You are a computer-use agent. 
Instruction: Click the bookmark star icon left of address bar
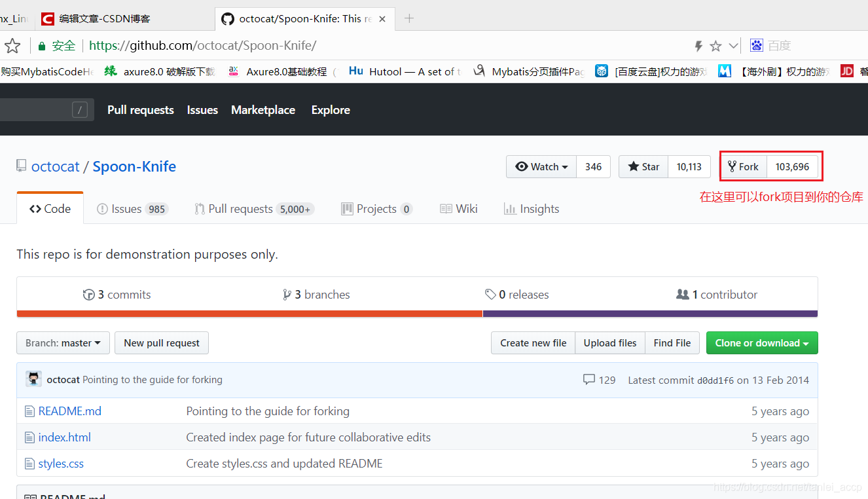12,46
